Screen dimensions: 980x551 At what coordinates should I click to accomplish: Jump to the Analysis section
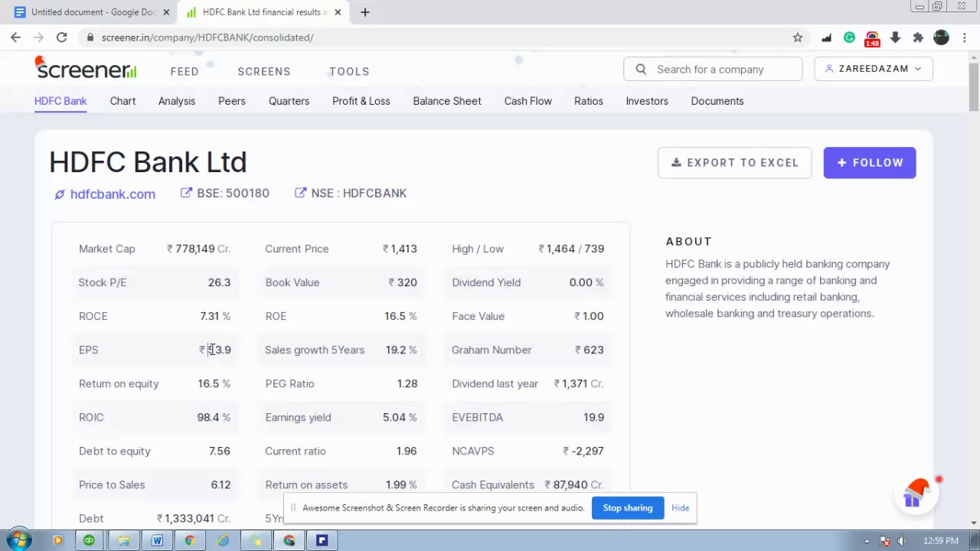click(177, 101)
